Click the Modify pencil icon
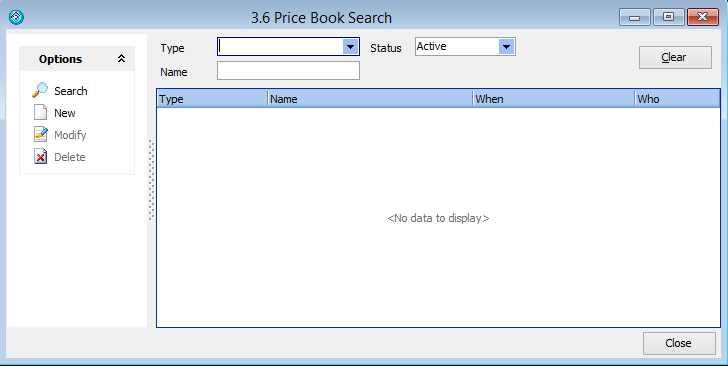Screen dimensions: 728x366 [40, 134]
